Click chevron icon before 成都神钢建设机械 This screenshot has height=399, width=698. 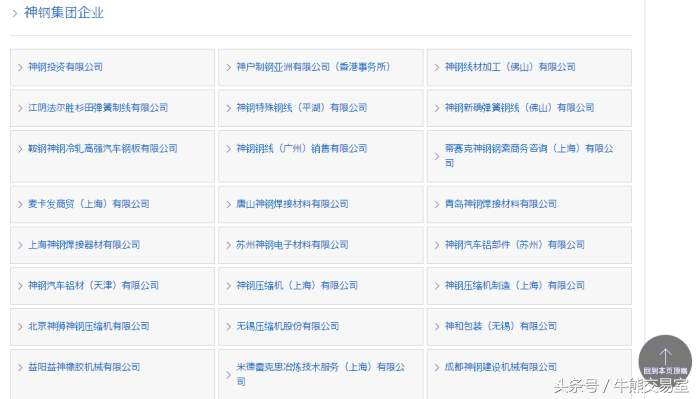coord(437,368)
